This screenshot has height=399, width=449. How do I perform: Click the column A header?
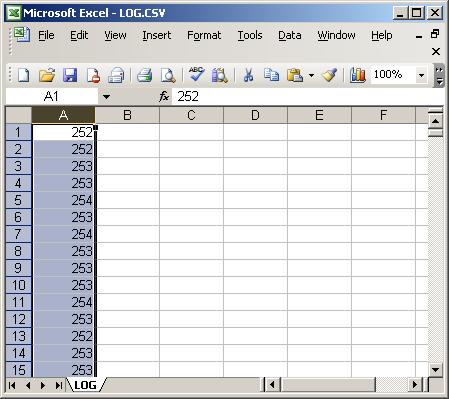coord(63,115)
